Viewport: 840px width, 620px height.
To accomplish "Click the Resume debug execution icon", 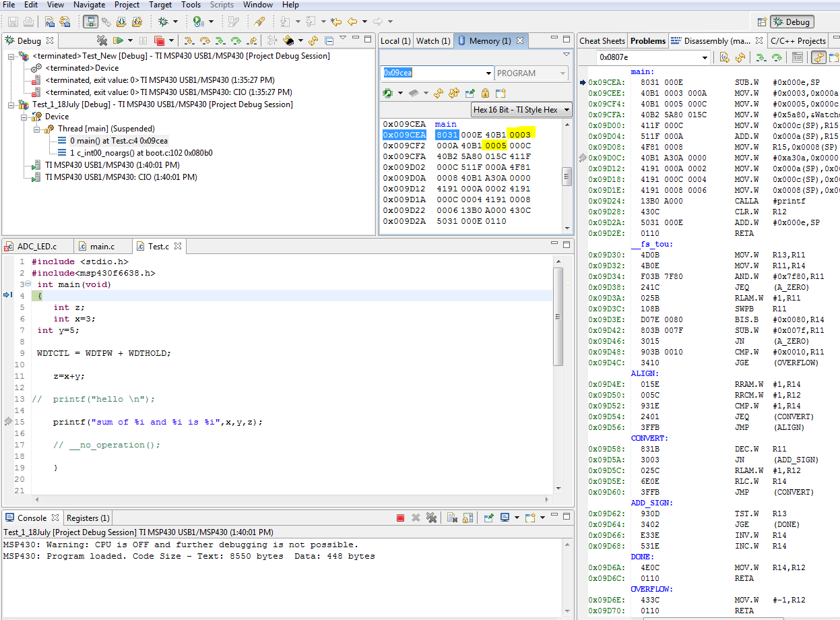I will point(119,40).
